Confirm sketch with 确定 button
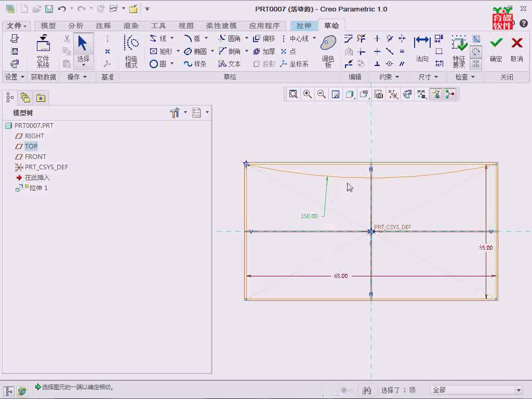 (496, 49)
